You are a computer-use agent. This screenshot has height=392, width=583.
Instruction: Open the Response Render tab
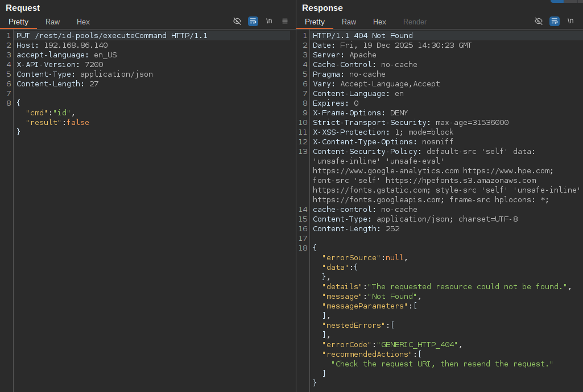415,22
